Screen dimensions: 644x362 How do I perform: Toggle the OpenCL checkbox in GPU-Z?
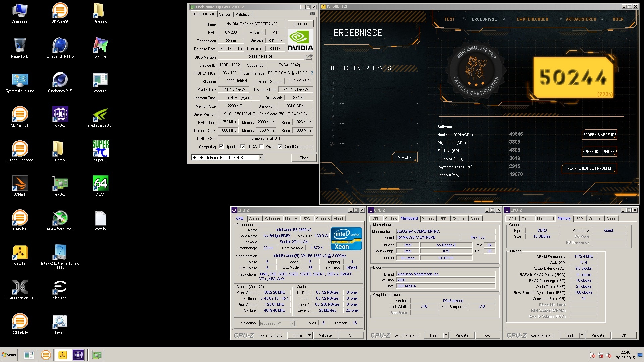coord(221,146)
